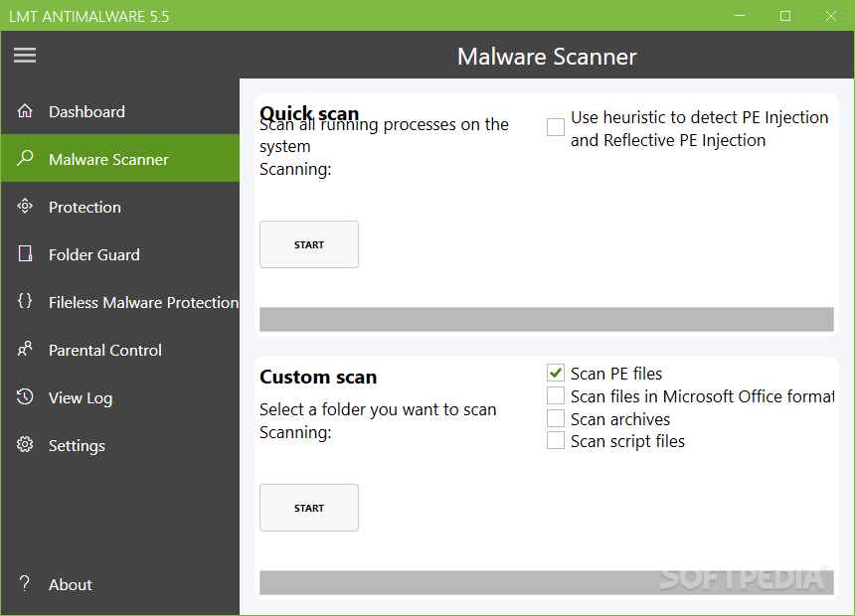
Task: Click the Parental Control people icon
Action: click(25, 350)
